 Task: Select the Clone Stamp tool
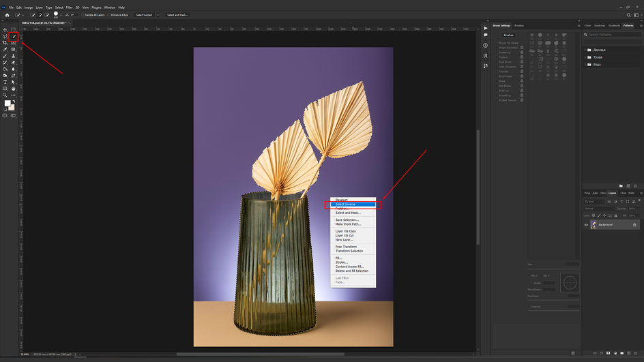13,56
